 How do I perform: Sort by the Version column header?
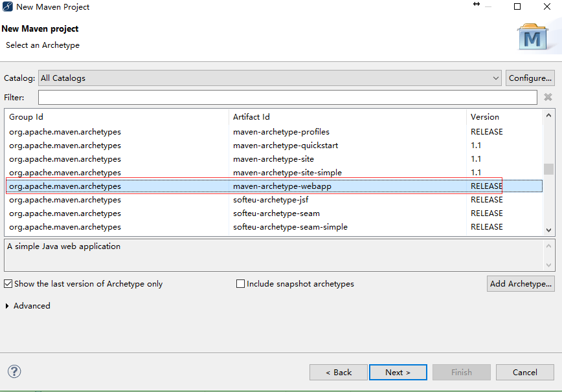pyautogui.click(x=504, y=116)
